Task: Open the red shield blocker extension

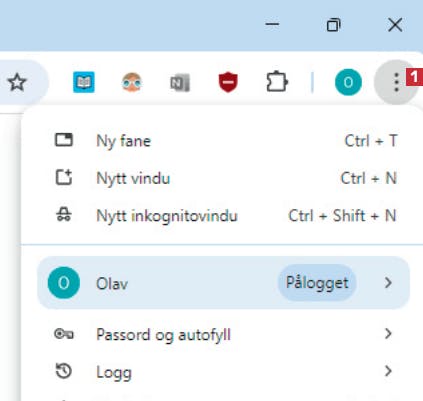Action: point(228,82)
